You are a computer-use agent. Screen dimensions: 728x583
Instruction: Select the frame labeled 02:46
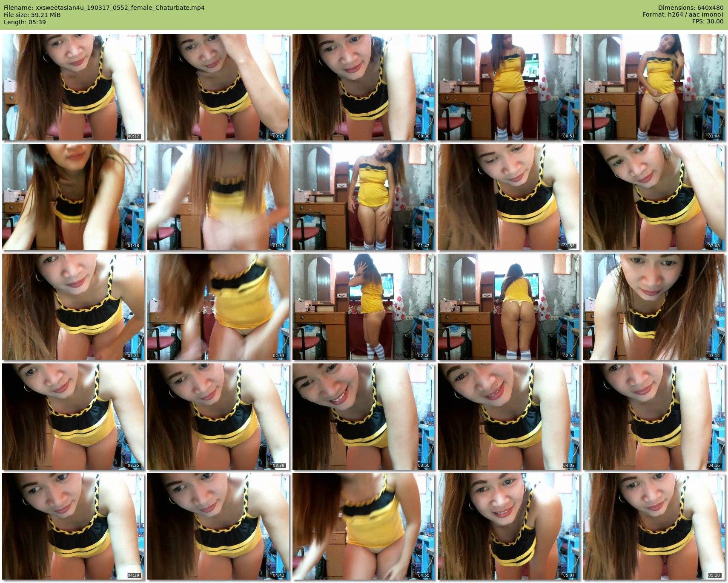pyautogui.click(x=364, y=307)
